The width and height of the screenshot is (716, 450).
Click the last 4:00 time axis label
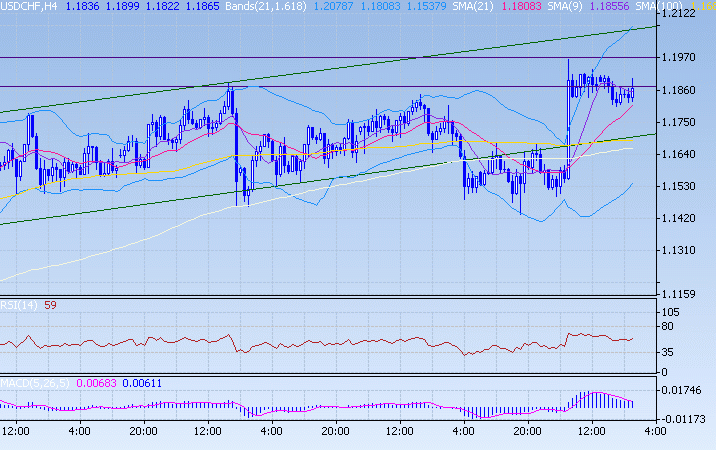(x=655, y=431)
